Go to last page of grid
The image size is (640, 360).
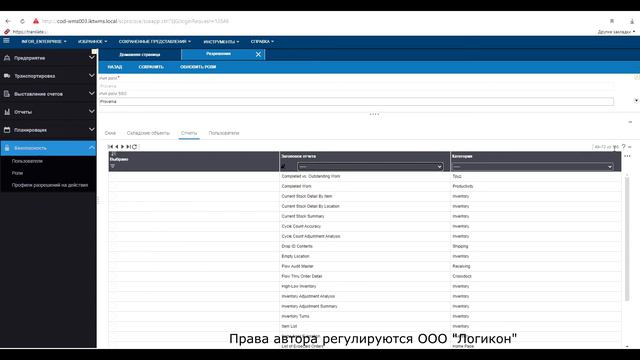point(128,147)
